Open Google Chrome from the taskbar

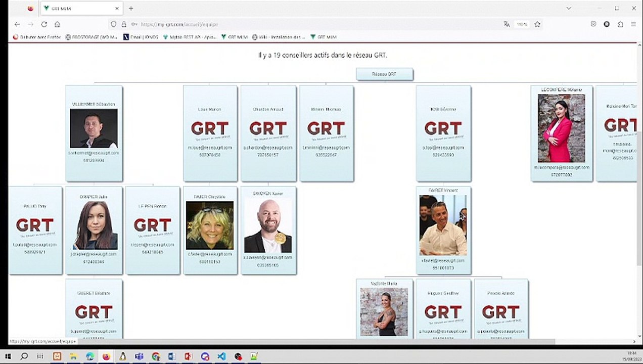click(x=155, y=356)
